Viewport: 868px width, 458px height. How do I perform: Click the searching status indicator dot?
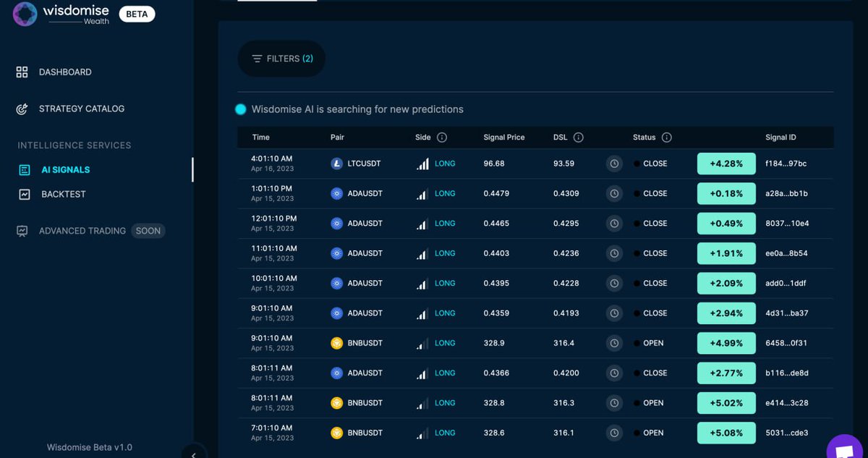click(x=241, y=109)
